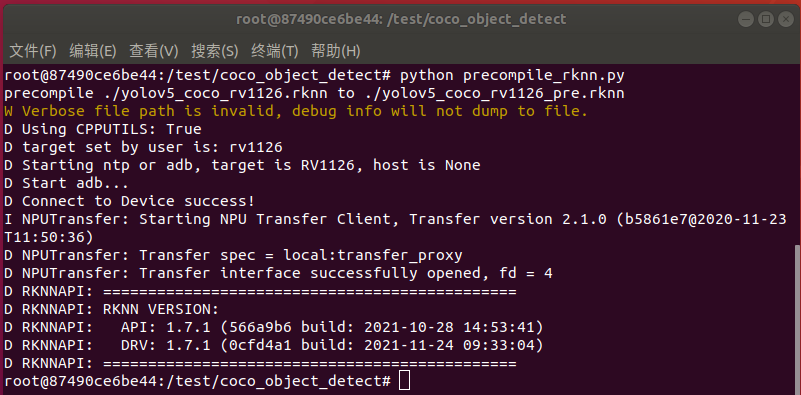Open the 终端(T) menu

click(x=275, y=51)
